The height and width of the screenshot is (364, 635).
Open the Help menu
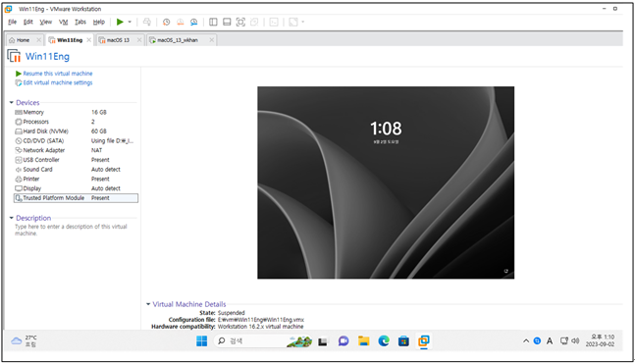pyautogui.click(x=98, y=22)
